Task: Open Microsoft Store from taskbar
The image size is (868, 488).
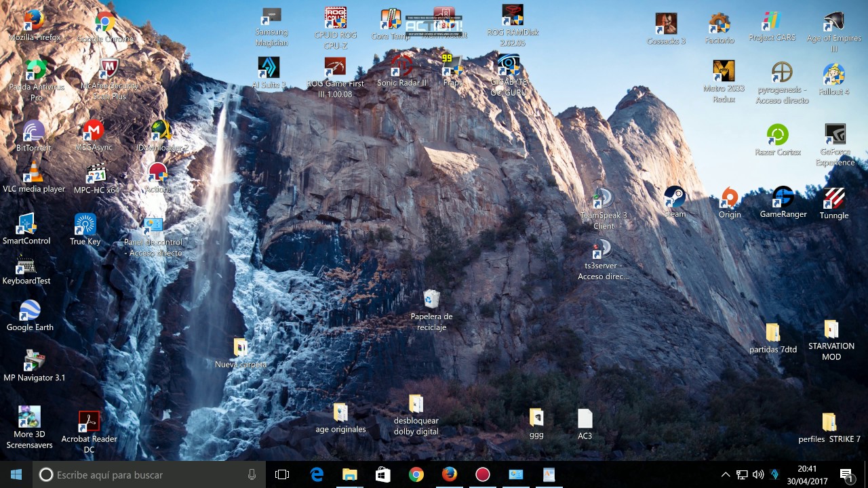Action: 383,474
